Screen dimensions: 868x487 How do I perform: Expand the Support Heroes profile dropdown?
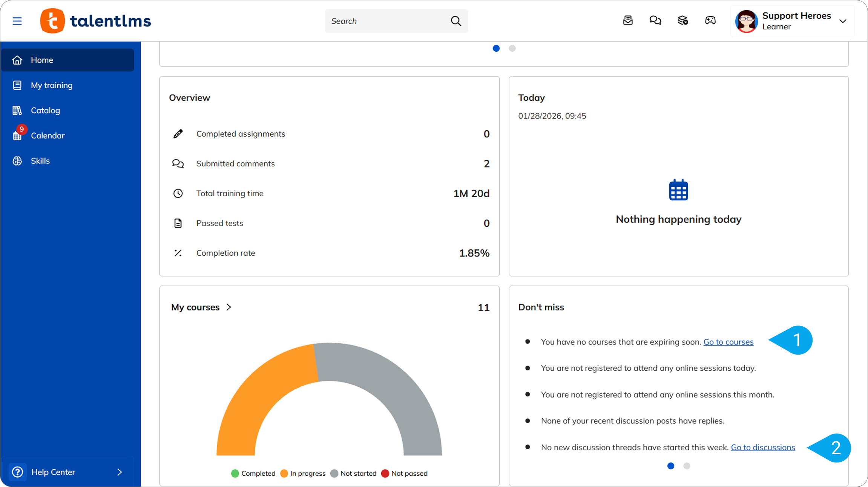[x=843, y=21]
